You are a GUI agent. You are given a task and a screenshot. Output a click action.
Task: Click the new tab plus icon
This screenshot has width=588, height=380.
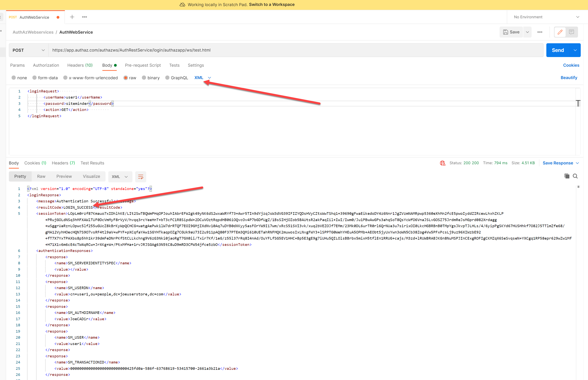pyautogui.click(x=72, y=17)
